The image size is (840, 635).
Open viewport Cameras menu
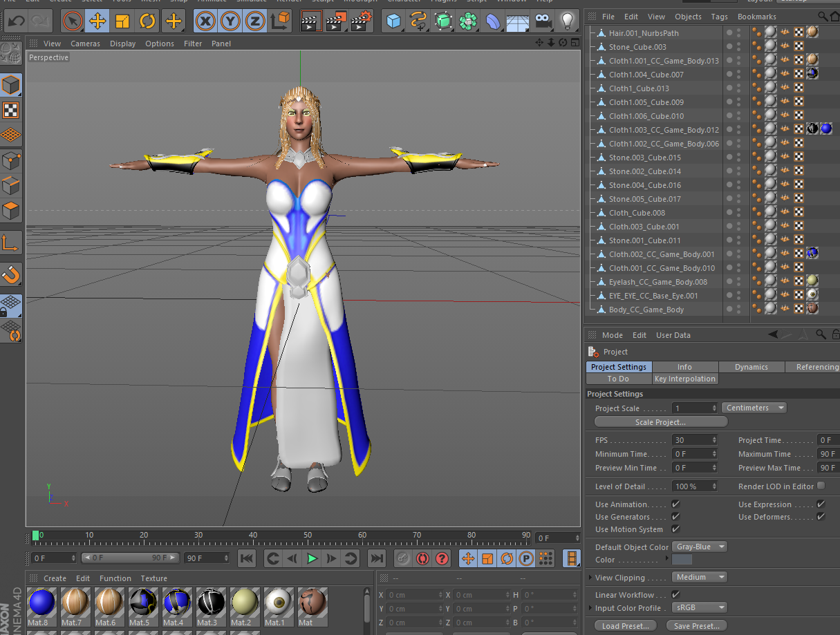click(85, 44)
